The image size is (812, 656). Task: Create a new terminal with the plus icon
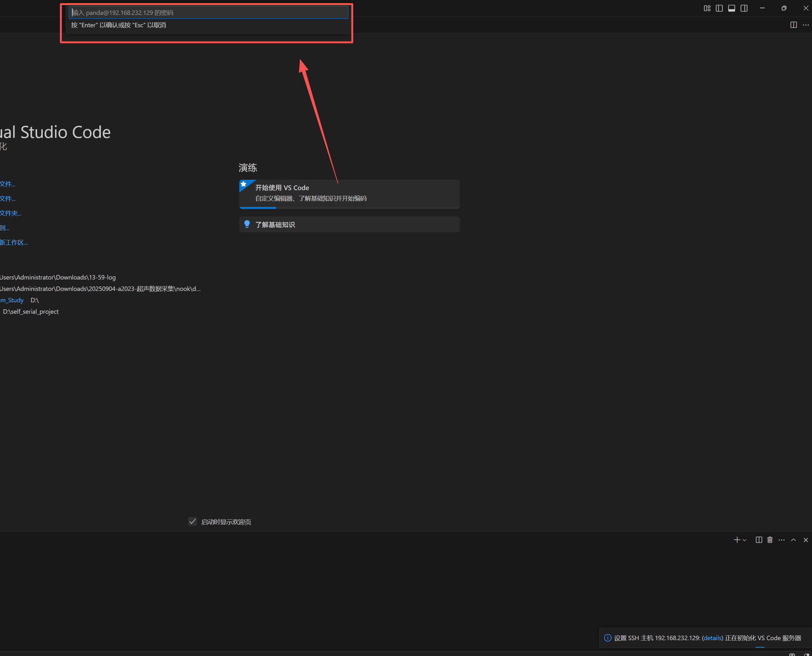click(x=737, y=540)
